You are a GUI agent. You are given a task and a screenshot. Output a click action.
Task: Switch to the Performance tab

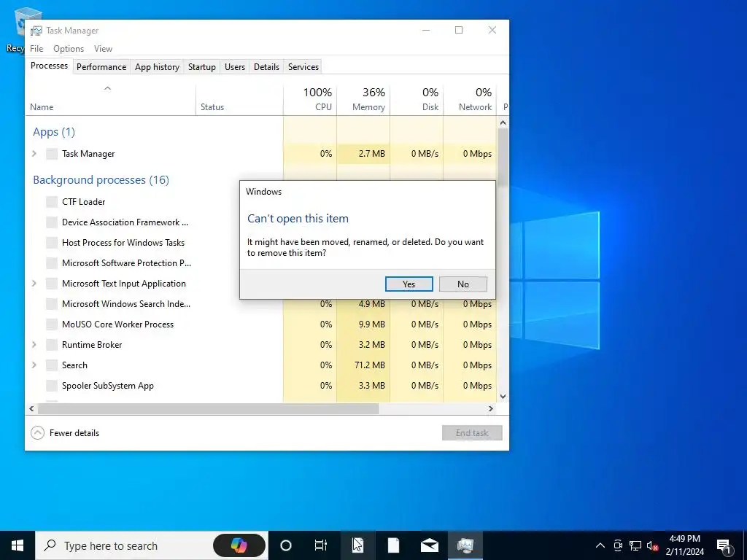[x=101, y=66]
